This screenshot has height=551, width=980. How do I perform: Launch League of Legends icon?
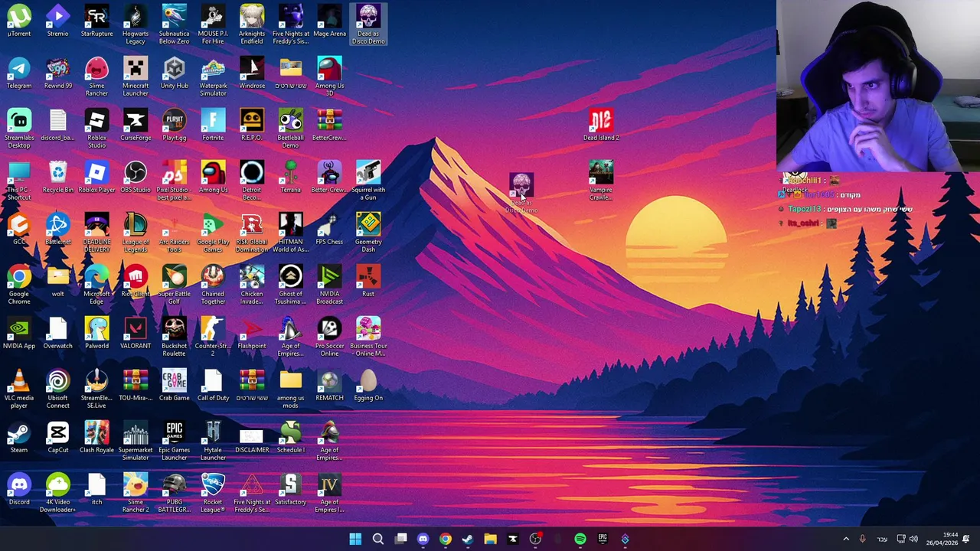click(136, 233)
